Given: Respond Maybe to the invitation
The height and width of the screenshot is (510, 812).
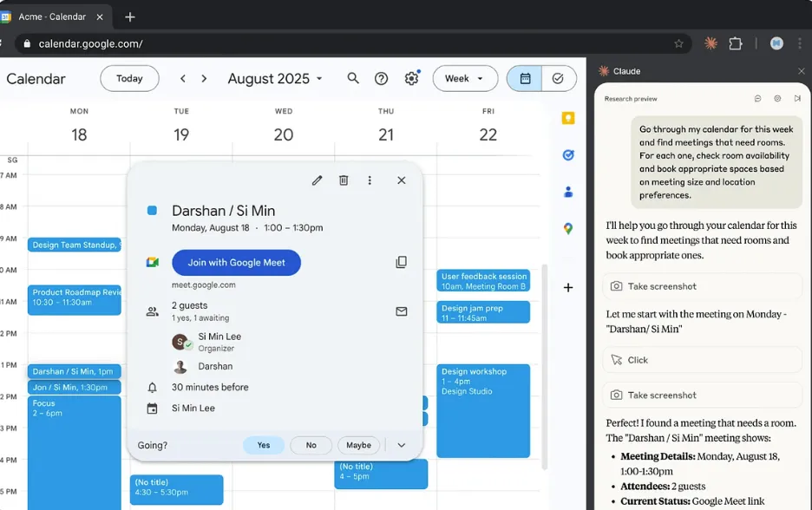Looking at the screenshot, I should point(358,445).
